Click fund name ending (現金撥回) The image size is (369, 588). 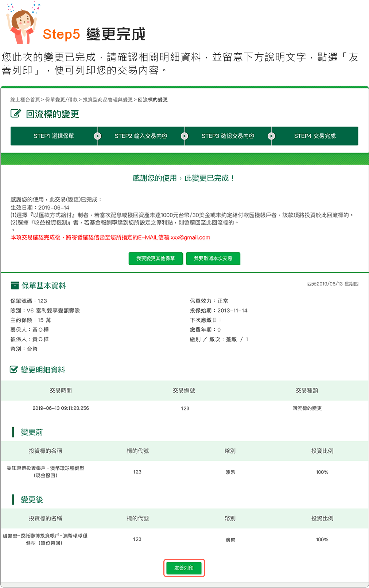(x=46, y=472)
